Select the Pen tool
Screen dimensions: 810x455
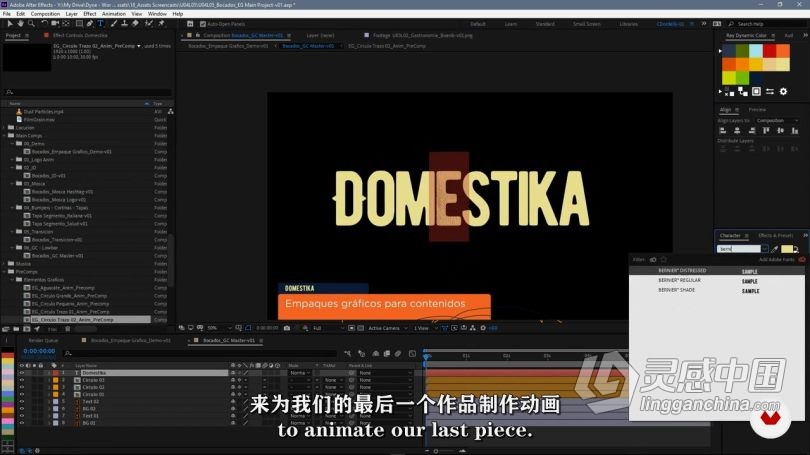coord(90,24)
